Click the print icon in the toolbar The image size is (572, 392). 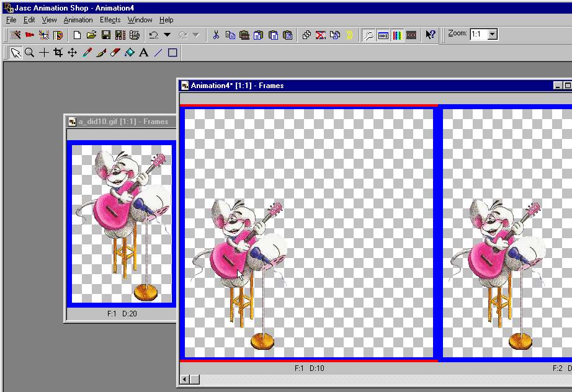click(x=134, y=35)
